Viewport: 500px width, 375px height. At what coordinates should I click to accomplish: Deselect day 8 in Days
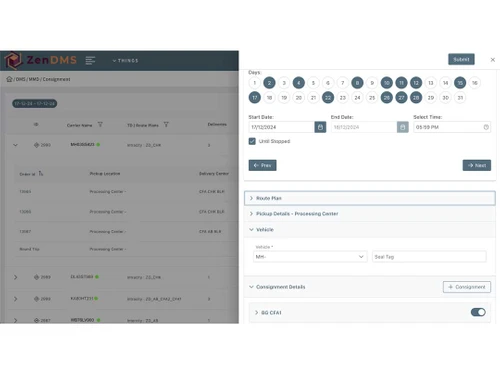[x=357, y=83]
